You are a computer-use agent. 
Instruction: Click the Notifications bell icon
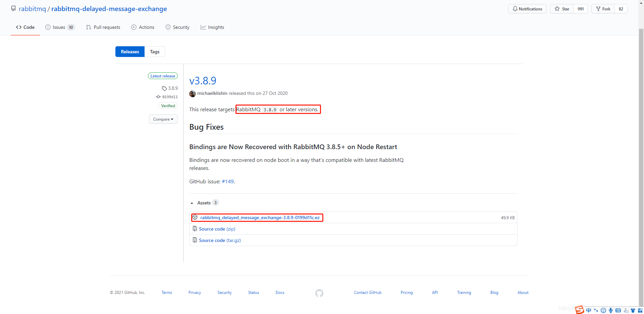point(515,9)
